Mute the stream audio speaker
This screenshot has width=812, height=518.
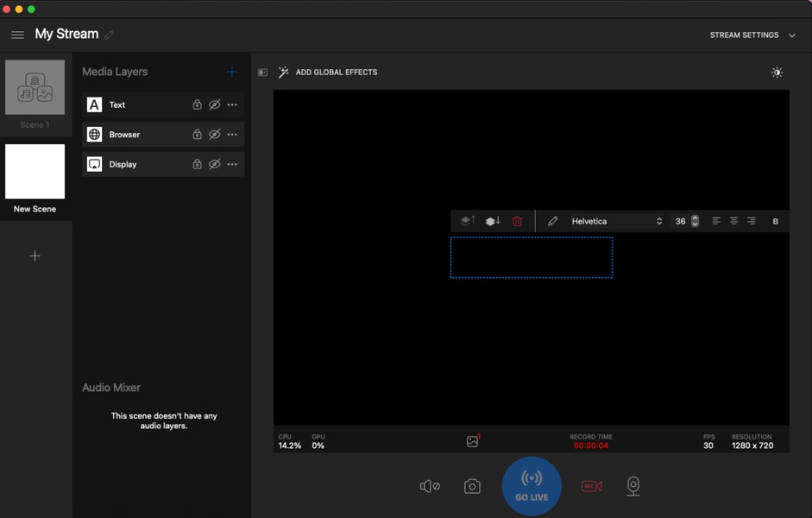430,487
